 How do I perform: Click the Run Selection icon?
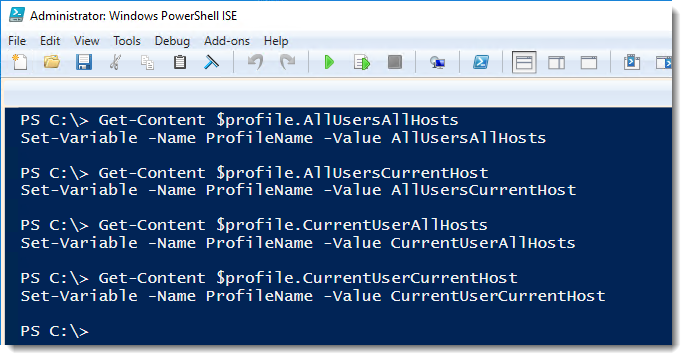361,63
